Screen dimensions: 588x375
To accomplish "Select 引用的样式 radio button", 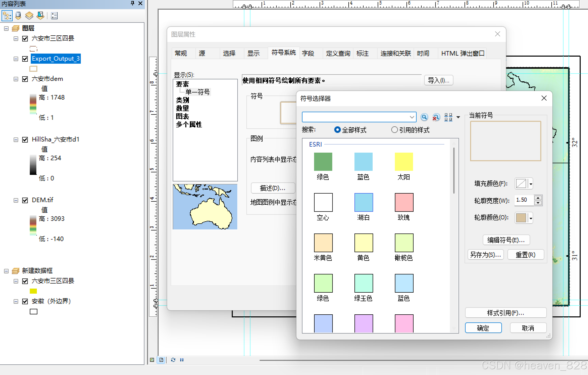I will [x=394, y=130].
